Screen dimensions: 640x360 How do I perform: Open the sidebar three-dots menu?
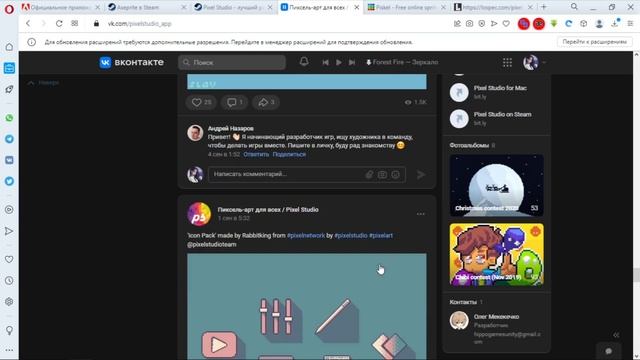pyautogui.click(x=9, y=350)
